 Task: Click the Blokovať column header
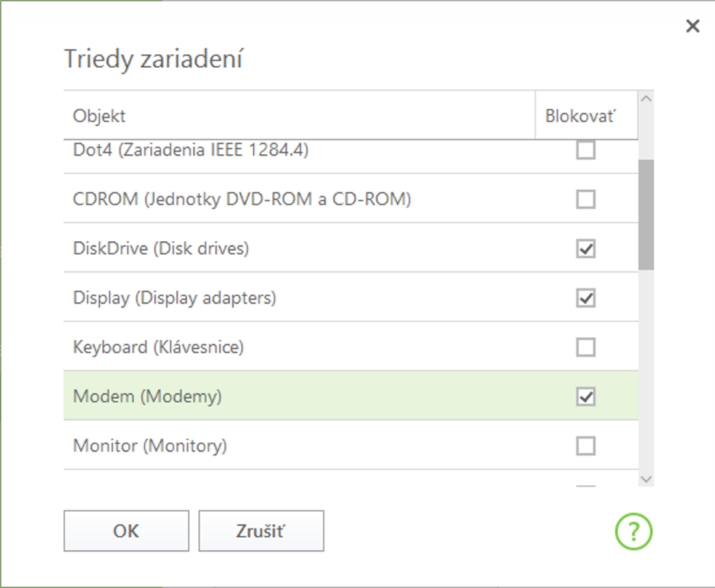click(580, 116)
